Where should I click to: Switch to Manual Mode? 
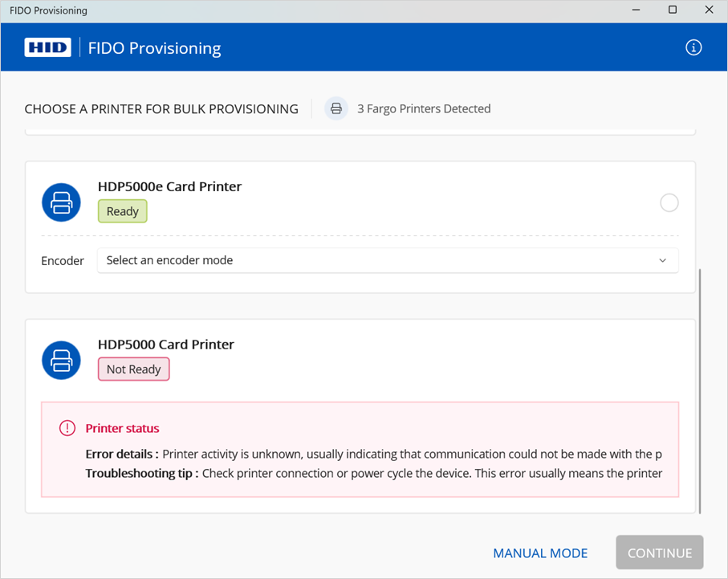(539, 553)
